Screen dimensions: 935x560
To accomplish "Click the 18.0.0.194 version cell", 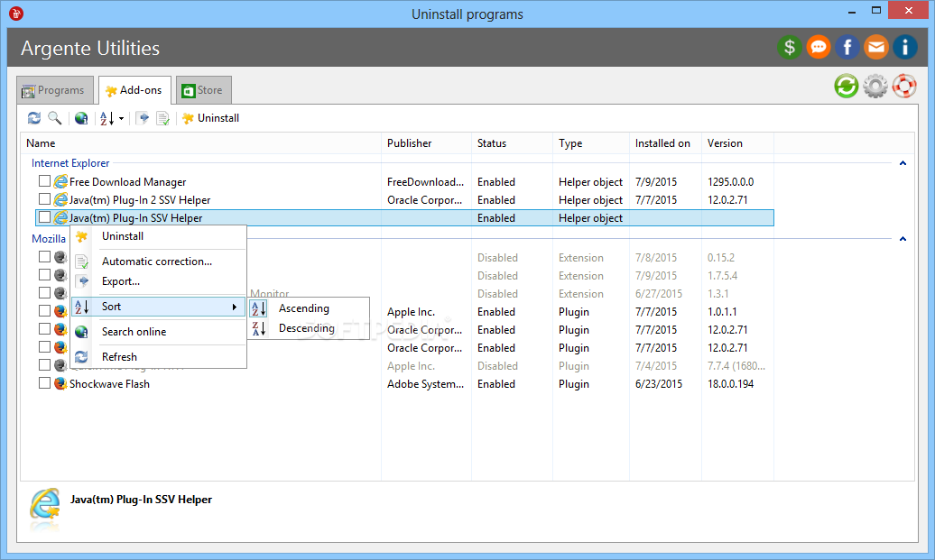I will pos(730,383).
